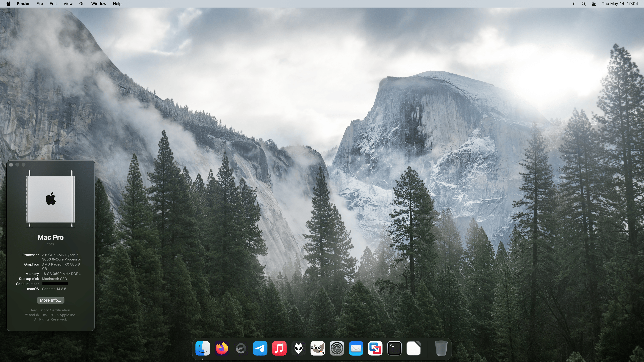Open the Edit menu

coord(53,3)
